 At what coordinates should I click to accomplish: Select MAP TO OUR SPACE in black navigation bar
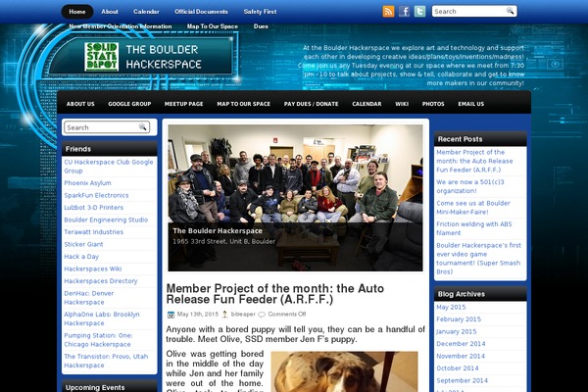coord(243,104)
